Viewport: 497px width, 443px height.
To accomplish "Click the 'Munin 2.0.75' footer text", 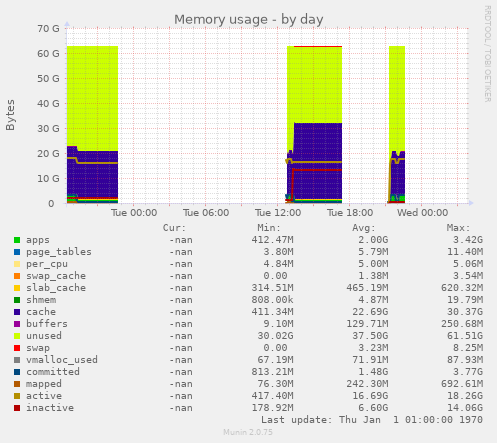I will click(248, 432).
